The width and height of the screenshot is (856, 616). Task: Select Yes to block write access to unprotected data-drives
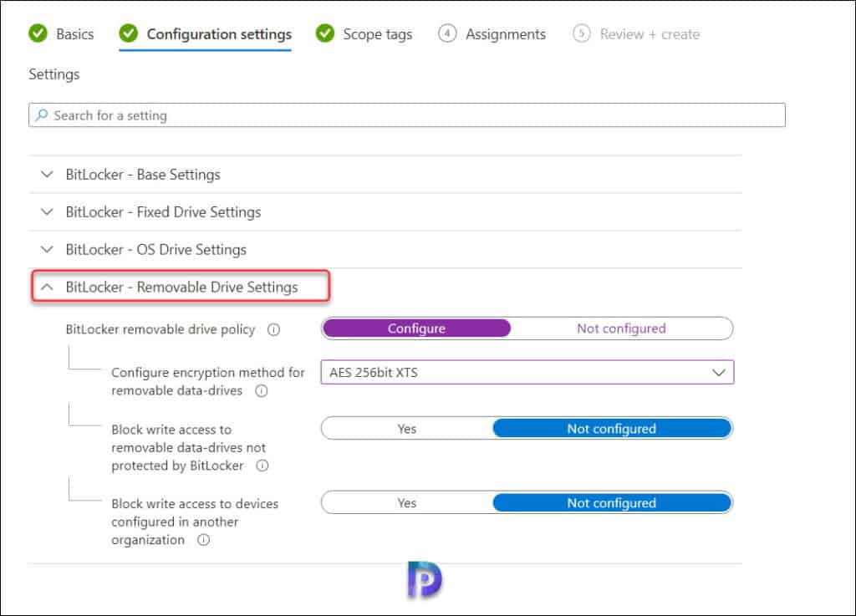407,429
